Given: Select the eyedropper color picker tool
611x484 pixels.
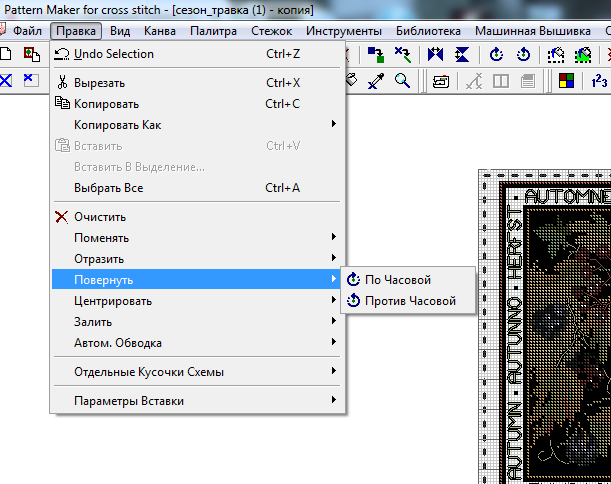Looking at the screenshot, I should pos(377,80).
